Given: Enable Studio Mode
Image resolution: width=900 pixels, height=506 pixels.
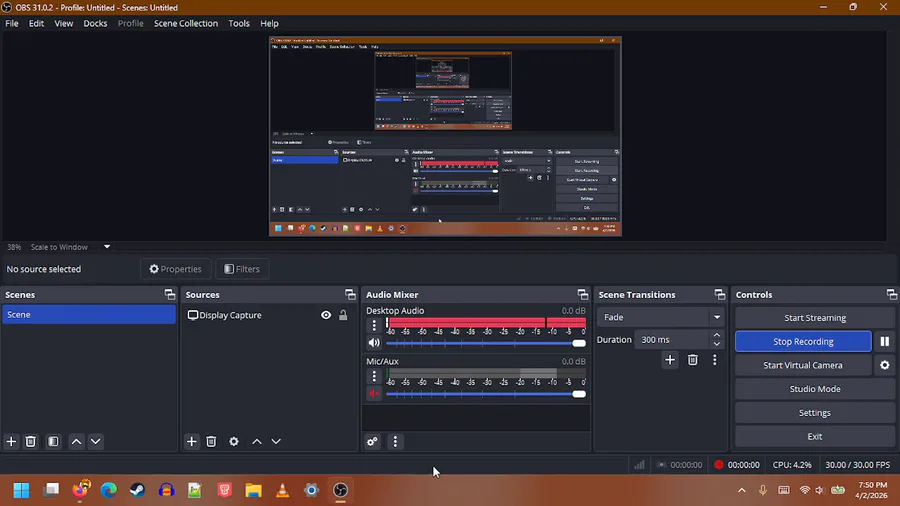Looking at the screenshot, I should [x=815, y=389].
